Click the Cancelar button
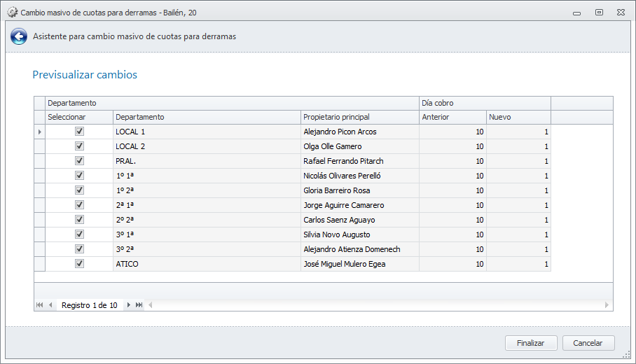Viewport: 636px width, 364px height. 588,343
